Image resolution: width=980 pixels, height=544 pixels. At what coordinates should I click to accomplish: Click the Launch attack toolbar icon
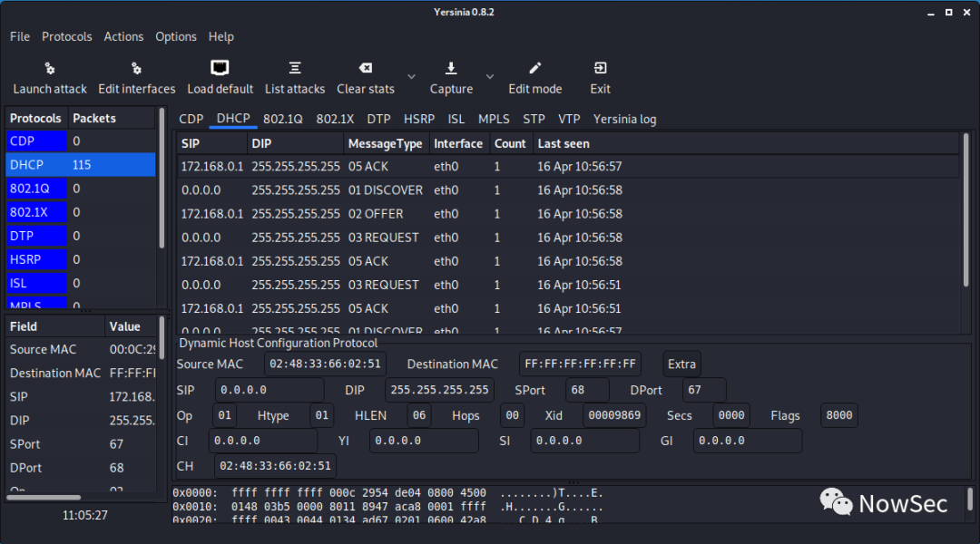pos(50,69)
